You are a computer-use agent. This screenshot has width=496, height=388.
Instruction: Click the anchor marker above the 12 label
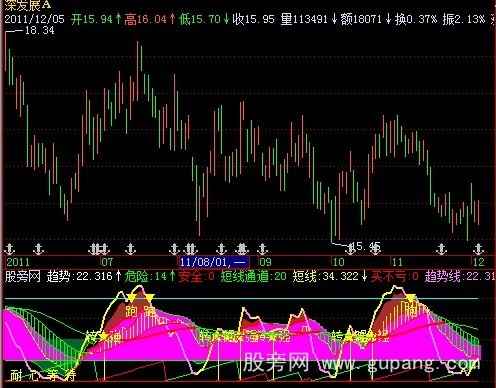click(478, 249)
